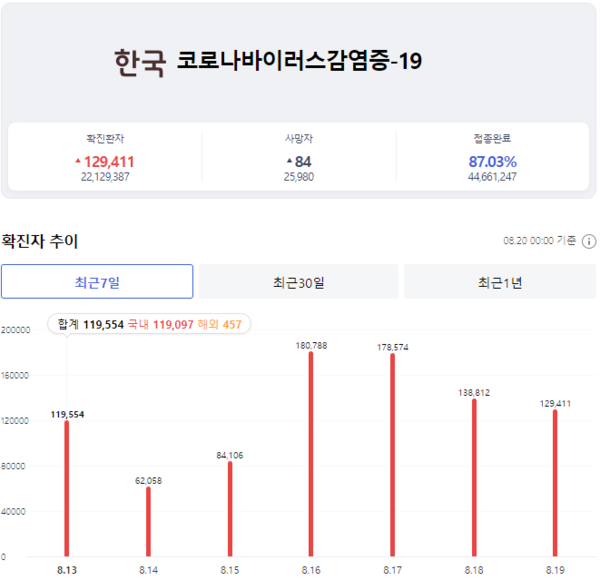The width and height of the screenshot is (600, 580).
Task: Click the 8.16 date axis label
Action: point(311,570)
